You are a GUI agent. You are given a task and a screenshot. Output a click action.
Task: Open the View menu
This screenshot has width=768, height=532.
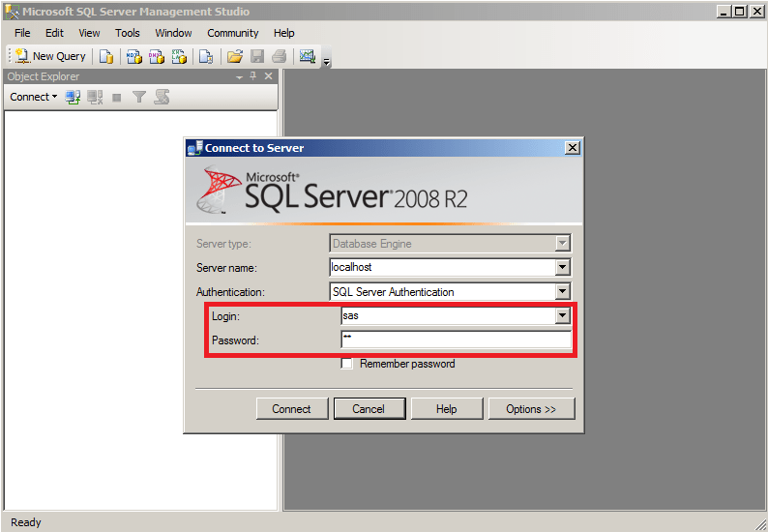[x=89, y=33]
